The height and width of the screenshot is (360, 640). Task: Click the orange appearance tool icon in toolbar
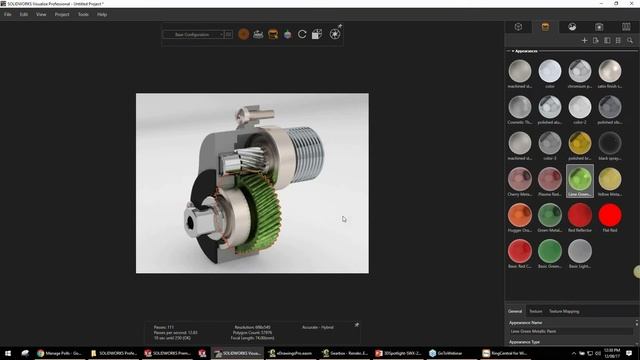(x=273, y=34)
